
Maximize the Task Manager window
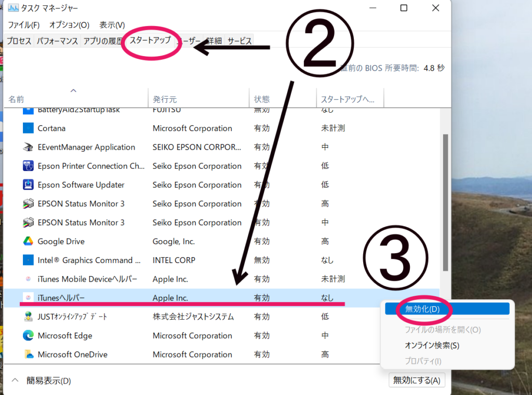click(404, 8)
